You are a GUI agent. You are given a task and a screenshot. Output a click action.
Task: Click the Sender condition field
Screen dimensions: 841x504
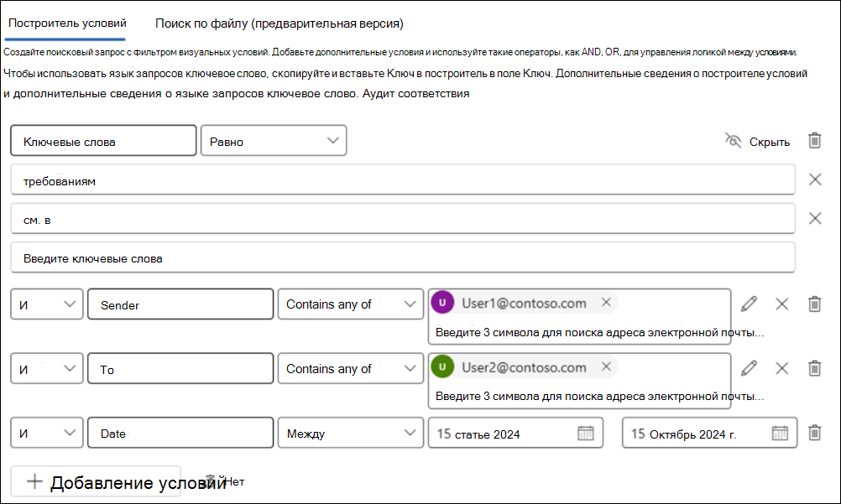click(180, 304)
